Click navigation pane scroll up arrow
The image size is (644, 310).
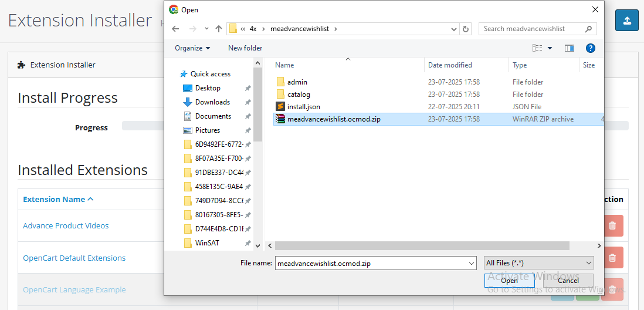pos(257,63)
